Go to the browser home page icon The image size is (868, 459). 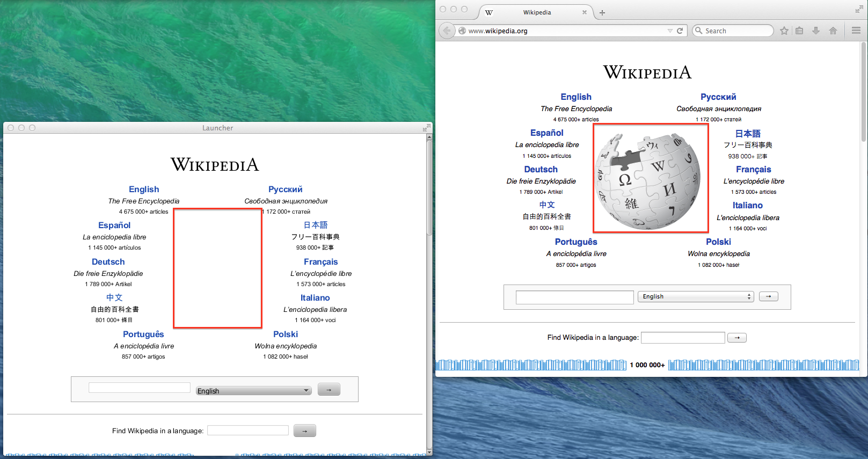pyautogui.click(x=833, y=31)
